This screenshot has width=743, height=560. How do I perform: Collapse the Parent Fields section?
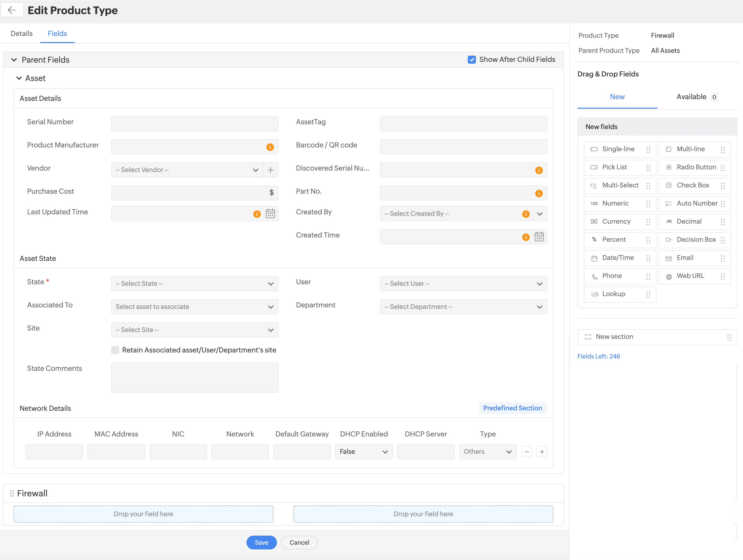coord(14,60)
